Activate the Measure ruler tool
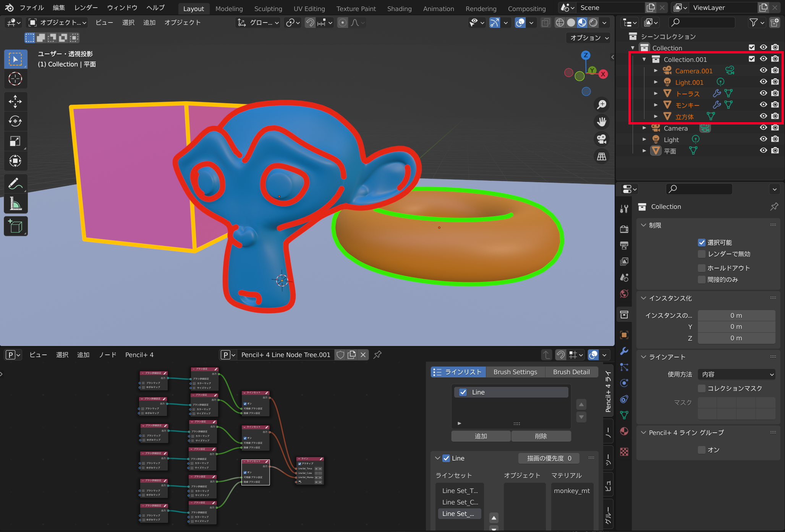The image size is (785, 532). pyautogui.click(x=15, y=204)
